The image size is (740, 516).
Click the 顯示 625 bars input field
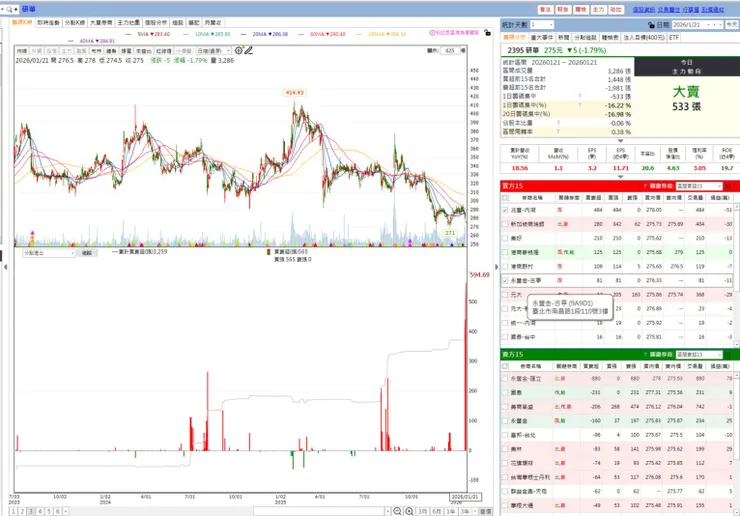pos(449,51)
